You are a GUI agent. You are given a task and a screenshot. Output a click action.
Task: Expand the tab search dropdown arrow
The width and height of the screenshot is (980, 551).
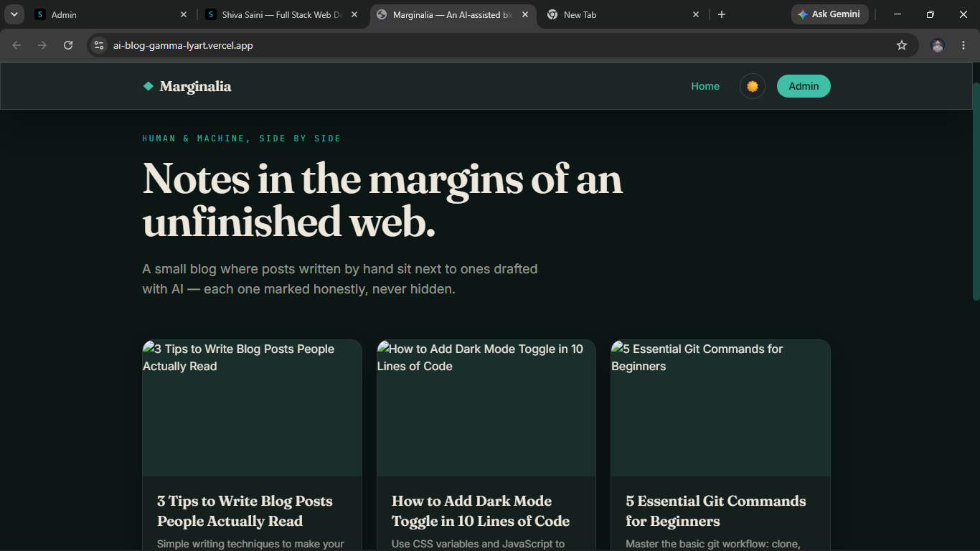tap(14, 14)
